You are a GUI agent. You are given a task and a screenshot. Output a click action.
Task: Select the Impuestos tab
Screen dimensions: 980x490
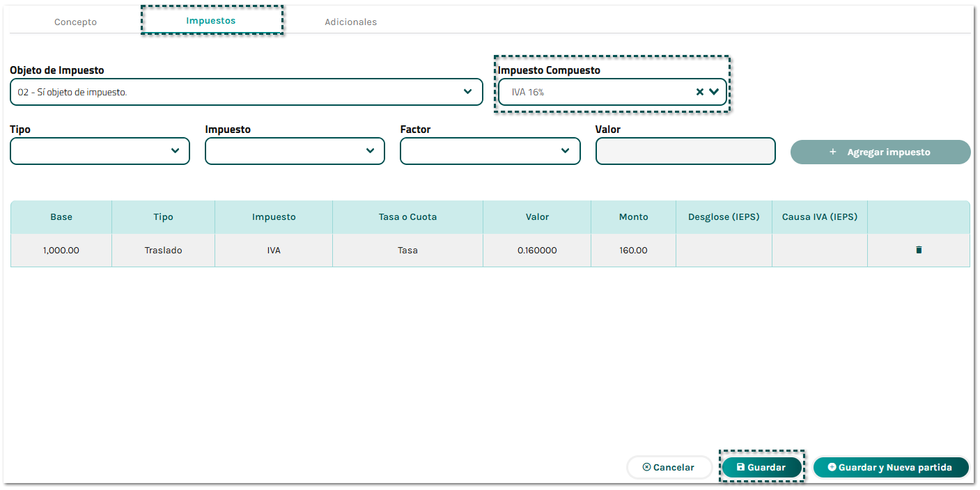click(x=211, y=20)
